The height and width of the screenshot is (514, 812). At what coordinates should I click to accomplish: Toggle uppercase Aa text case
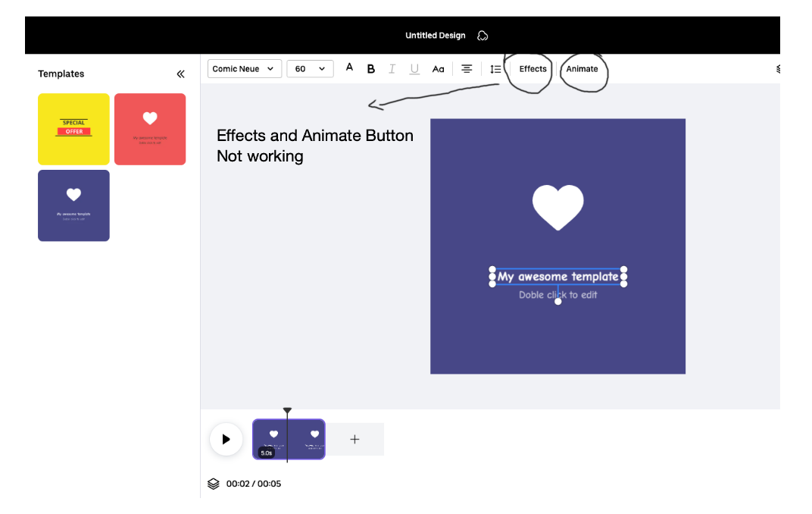tap(438, 69)
